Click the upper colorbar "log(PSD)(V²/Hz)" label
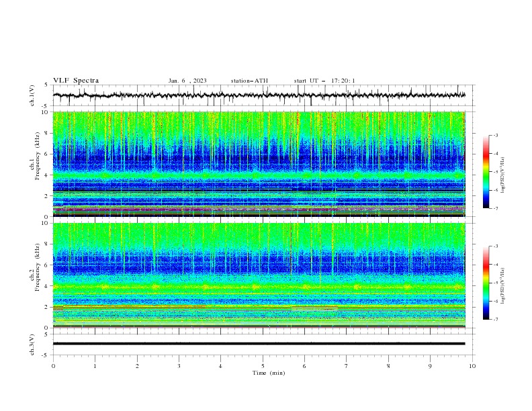This screenshot has width=532, height=411. (502, 175)
